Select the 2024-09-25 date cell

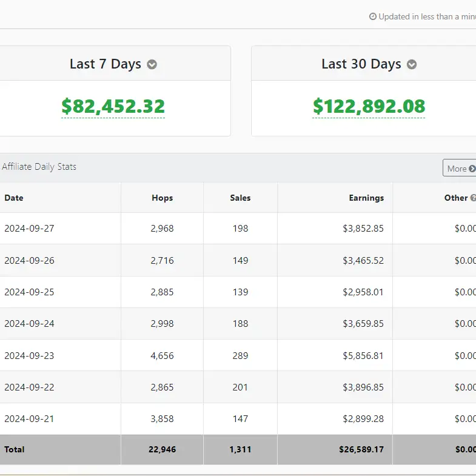(29, 292)
